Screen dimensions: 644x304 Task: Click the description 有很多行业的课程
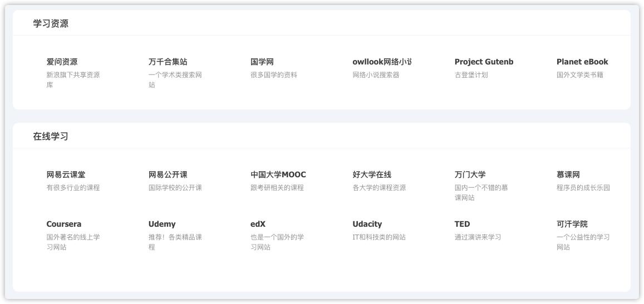click(x=73, y=188)
